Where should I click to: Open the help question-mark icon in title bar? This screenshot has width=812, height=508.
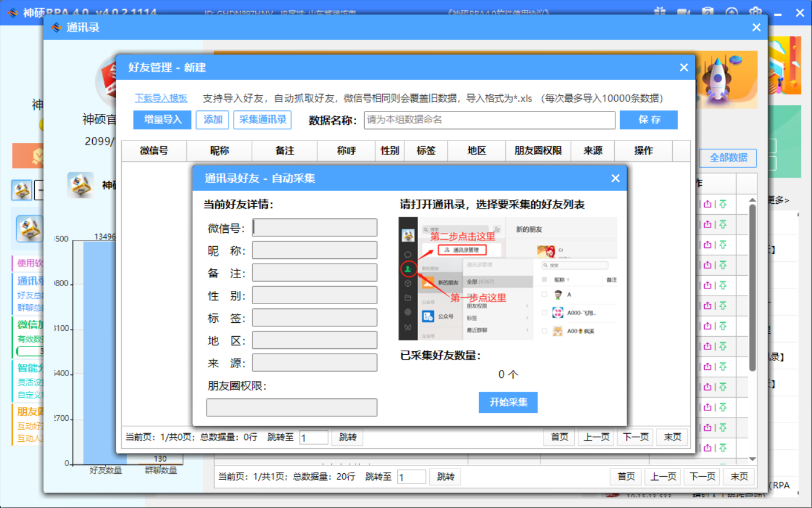click(x=708, y=12)
